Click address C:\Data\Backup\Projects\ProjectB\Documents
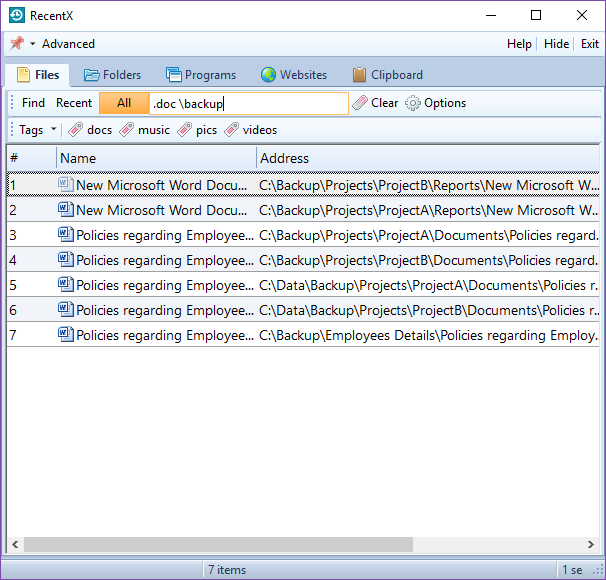606x580 pixels. coord(429,311)
